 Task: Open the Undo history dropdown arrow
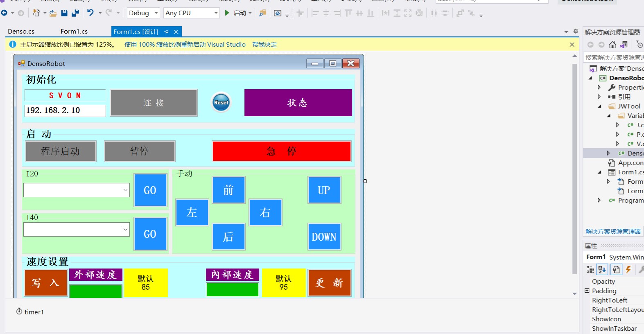coord(100,13)
